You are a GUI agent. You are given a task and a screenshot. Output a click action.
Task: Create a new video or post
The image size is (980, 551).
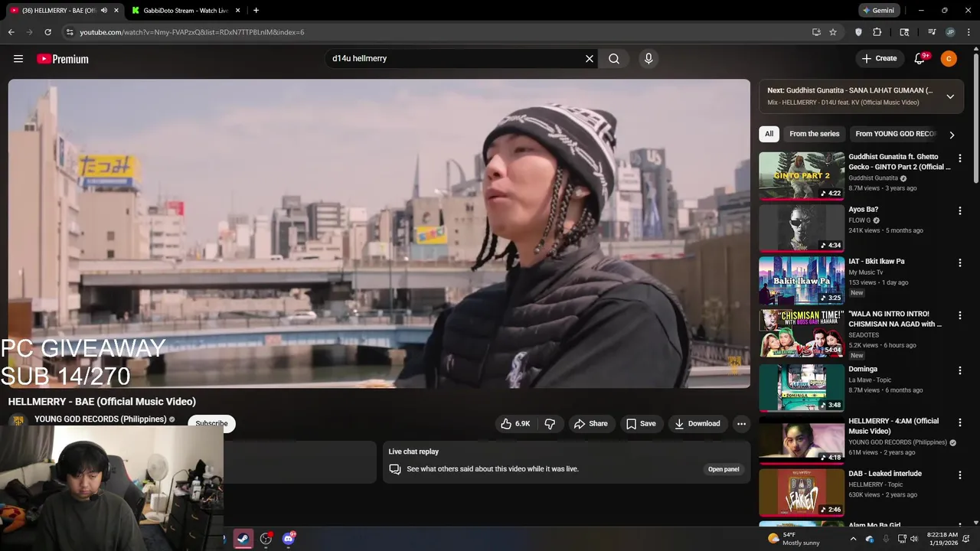click(x=879, y=59)
